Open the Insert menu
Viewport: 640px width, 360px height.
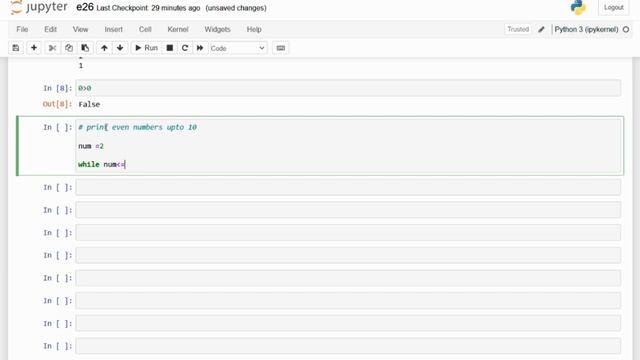(113, 29)
